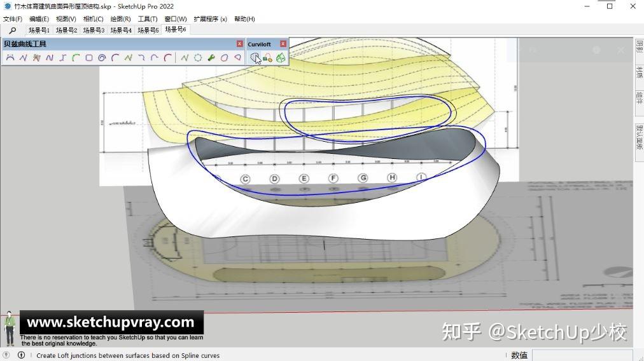Click the 数值 measurements input box
Viewport: 644px width, 361px height.
(x=582, y=355)
